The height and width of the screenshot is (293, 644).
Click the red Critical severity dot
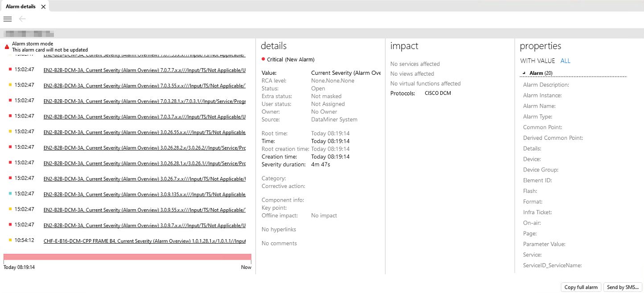click(x=263, y=59)
